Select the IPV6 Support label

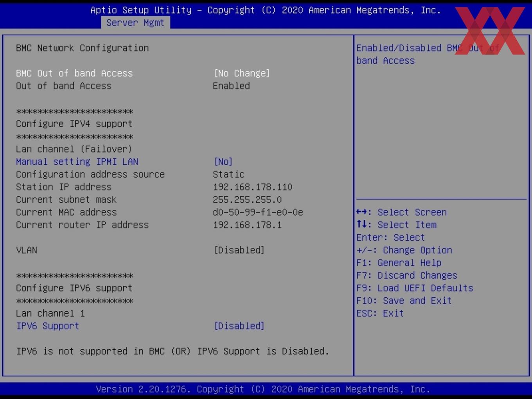[48, 326]
